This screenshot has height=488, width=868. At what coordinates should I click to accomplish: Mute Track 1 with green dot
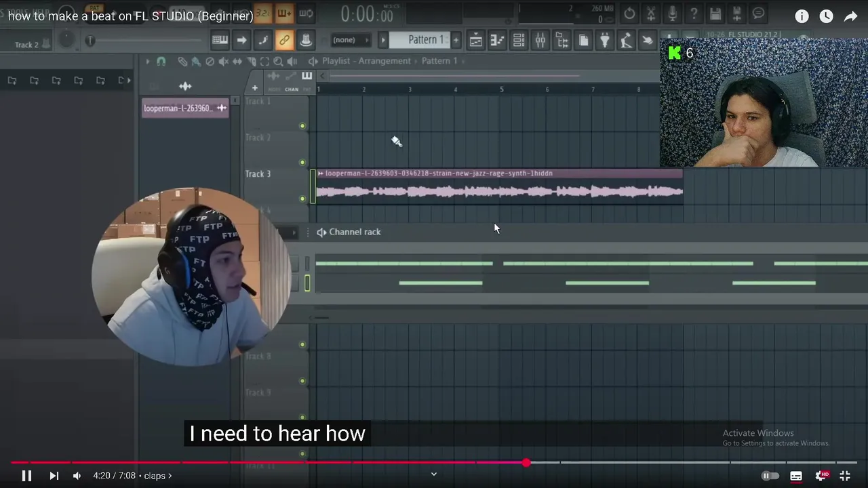(x=302, y=126)
